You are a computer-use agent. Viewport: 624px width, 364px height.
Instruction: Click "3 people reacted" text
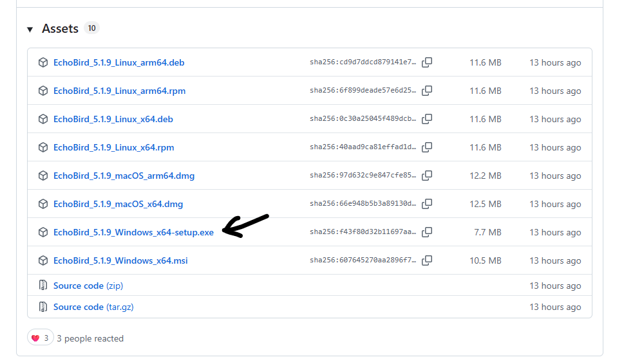pos(90,338)
